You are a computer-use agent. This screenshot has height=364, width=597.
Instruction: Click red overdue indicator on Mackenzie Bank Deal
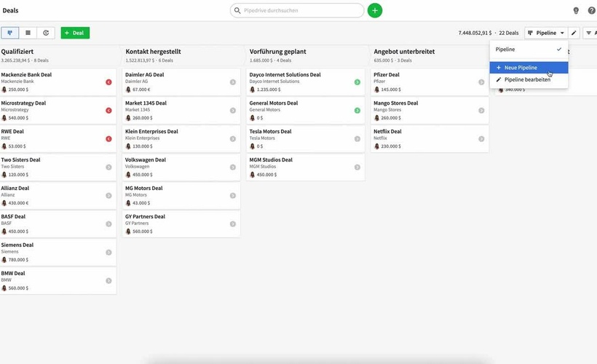[108, 82]
